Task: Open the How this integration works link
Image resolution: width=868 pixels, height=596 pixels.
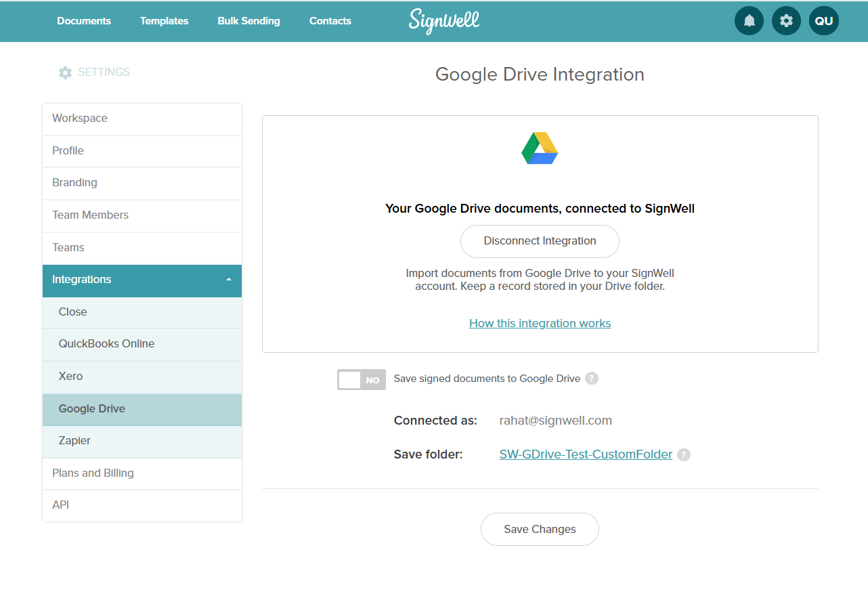Action: (540, 324)
